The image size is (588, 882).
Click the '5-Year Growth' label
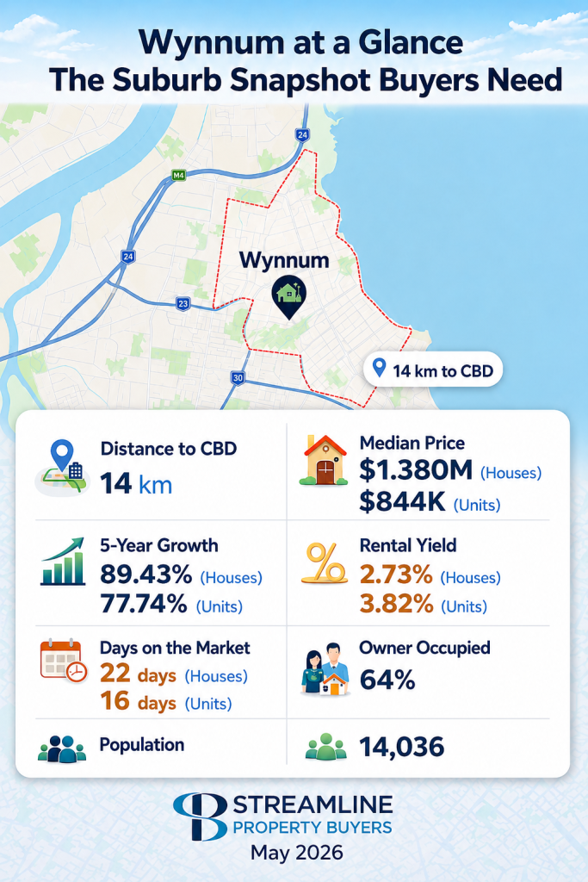[159, 545]
